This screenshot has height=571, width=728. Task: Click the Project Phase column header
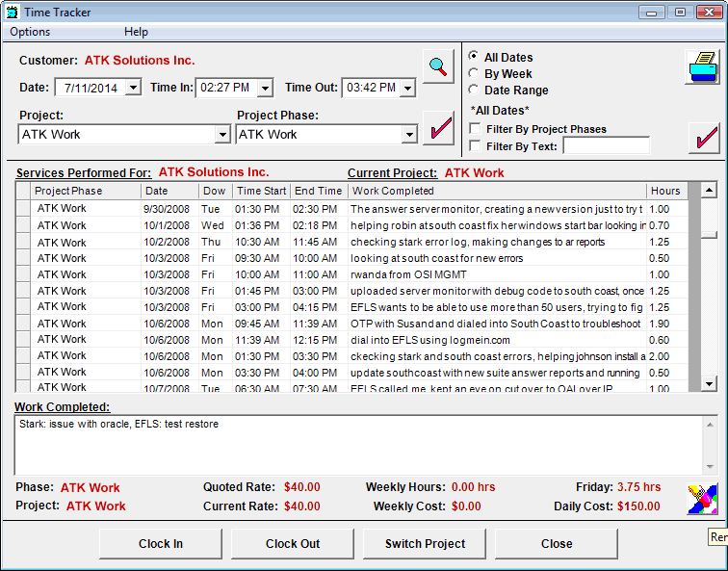[x=86, y=191]
